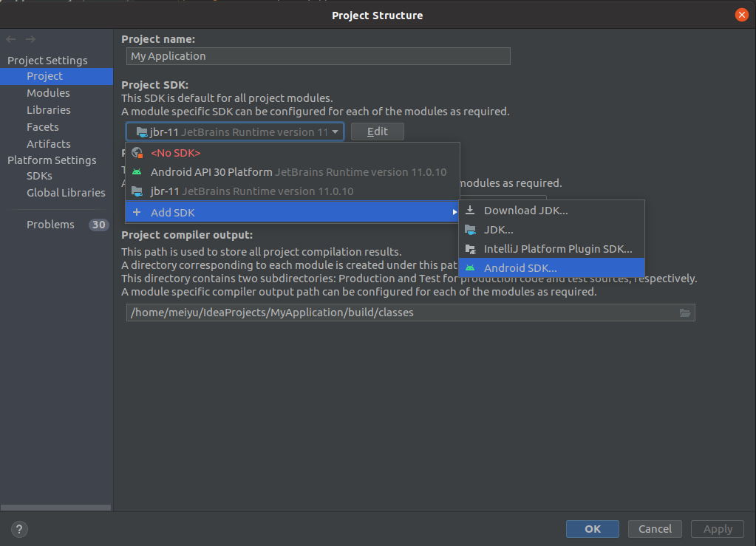Select the <No SDK> option
Viewport: 756px width, 546px height.
[x=176, y=153]
